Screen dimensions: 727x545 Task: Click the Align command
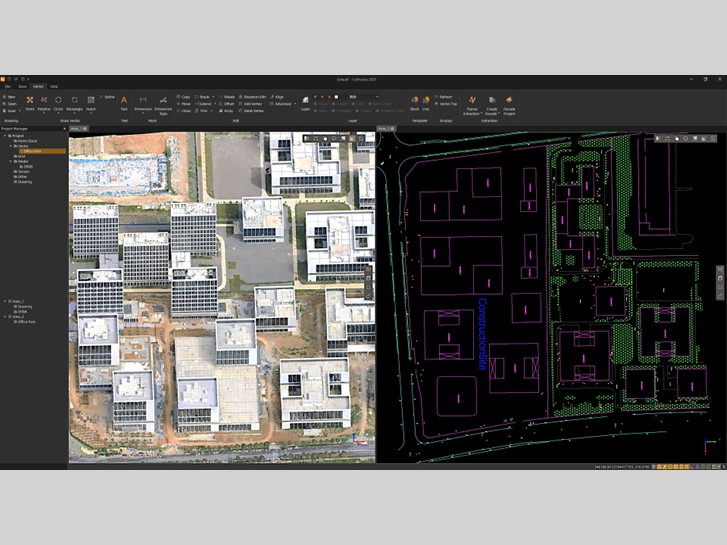coord(277,97)
